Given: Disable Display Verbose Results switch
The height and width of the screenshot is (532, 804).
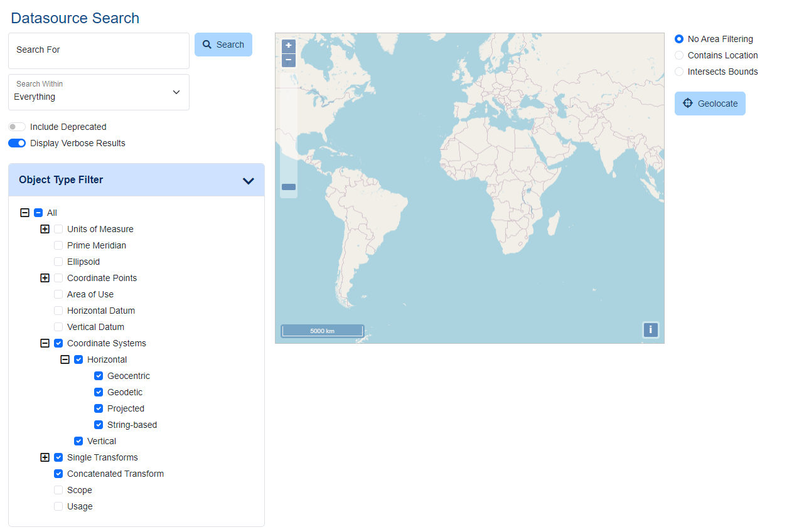Looking at the screenshot, I should (x=17, y=143).
